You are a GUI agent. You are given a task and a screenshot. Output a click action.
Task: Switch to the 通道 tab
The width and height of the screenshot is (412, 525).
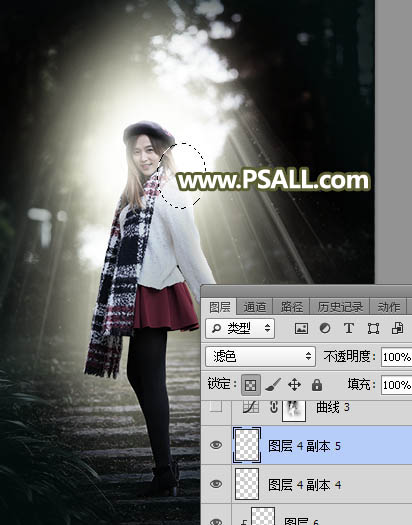pos(255,307)
